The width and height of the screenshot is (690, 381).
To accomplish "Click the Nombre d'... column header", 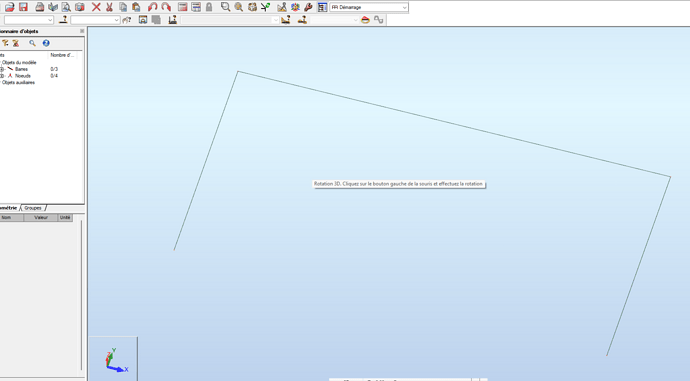I will point(62,55).
